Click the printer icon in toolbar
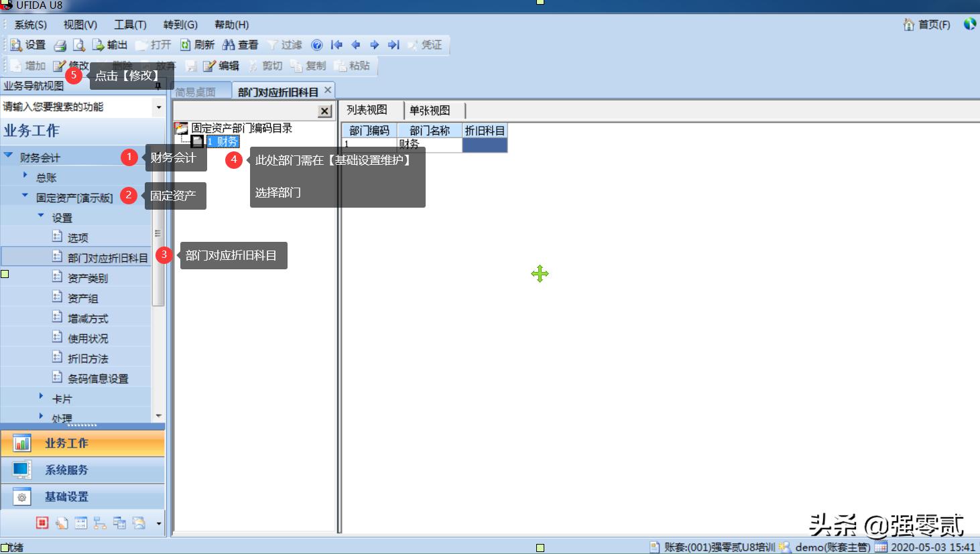The width and height of the screenshot is (980, 554). tap(60, 45)
